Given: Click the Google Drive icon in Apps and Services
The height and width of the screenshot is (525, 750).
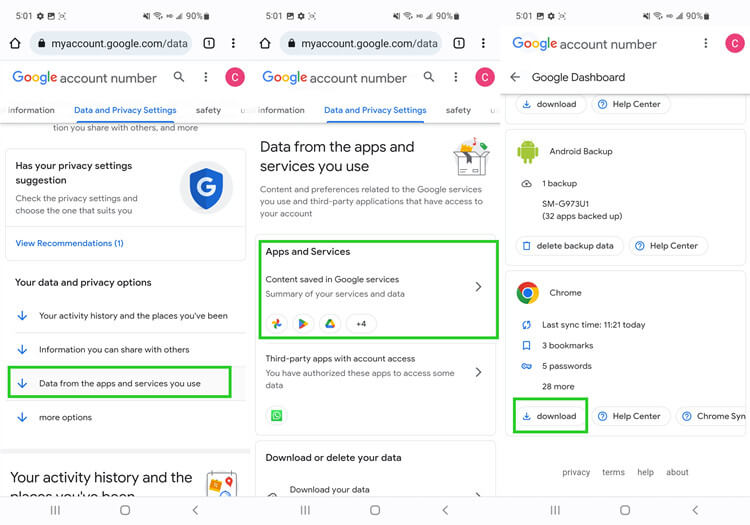Looking at the screenshot, I should click(x=330, y=324).
